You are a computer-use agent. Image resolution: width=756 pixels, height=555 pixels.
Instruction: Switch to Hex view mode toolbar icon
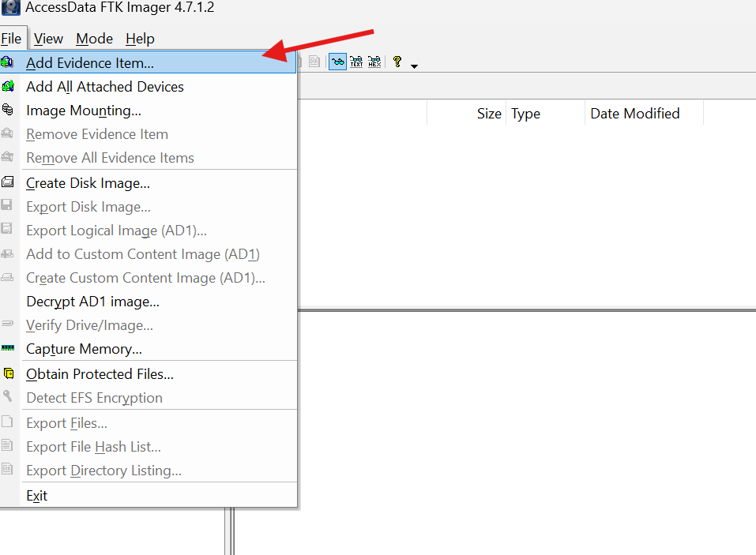(x=374, y=62)
